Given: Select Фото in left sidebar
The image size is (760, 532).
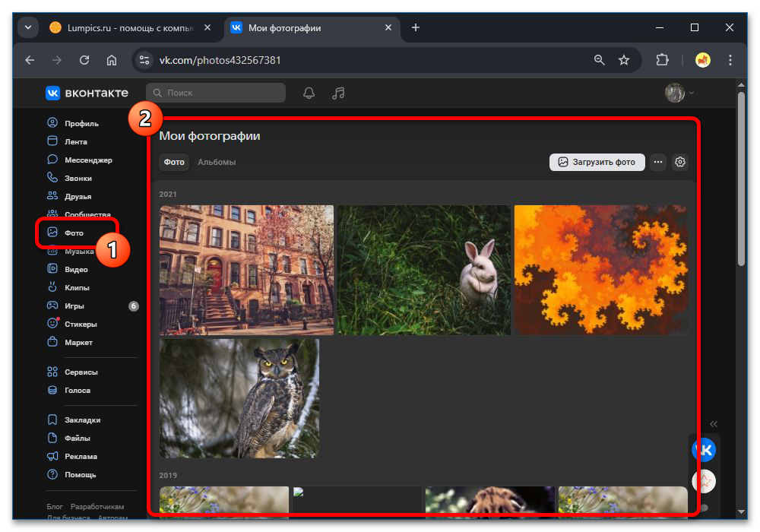Looking at the screenshot, I should pos(65,233).
